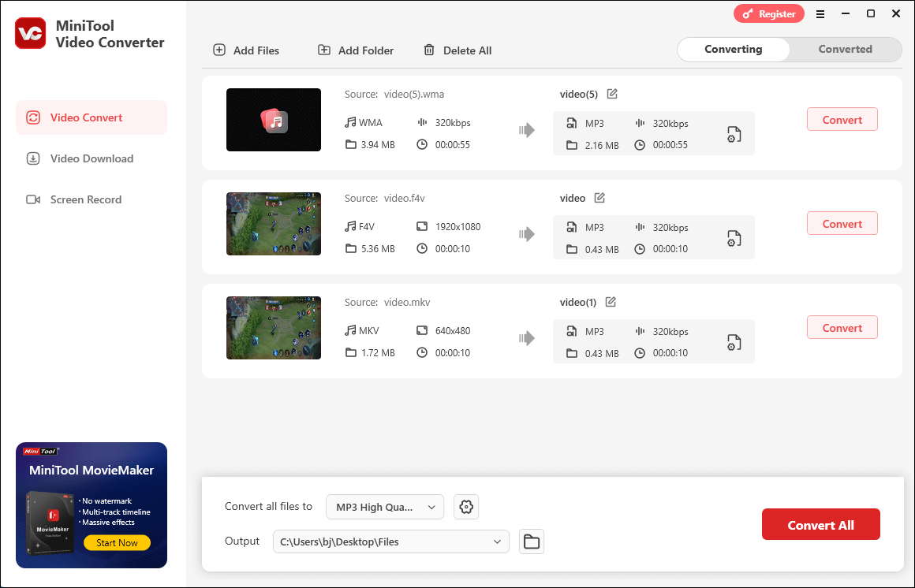Image resolution: width=915 pixels, height=588 pixels.
Task: Switch to the Converted tab
Action: coord(845,50)
